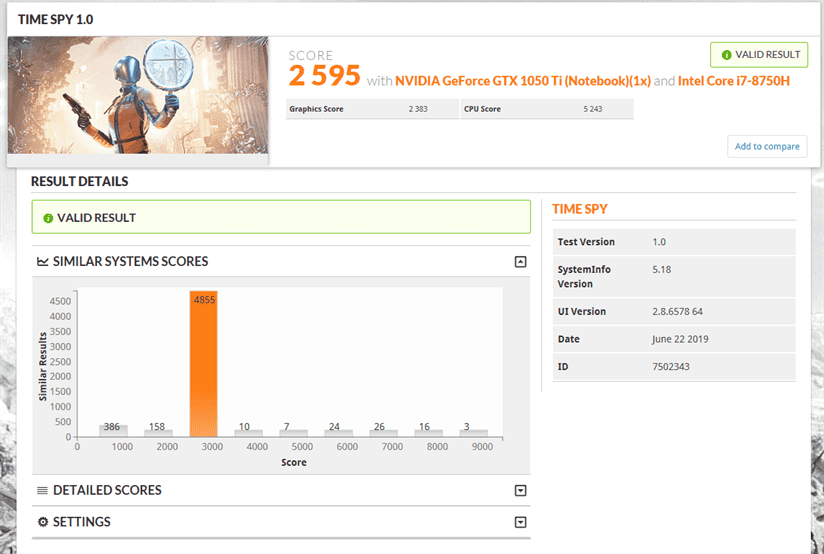Click the gray bar labeled 26
This screenshot has height=554, width=824.
(x=383, y=434)
